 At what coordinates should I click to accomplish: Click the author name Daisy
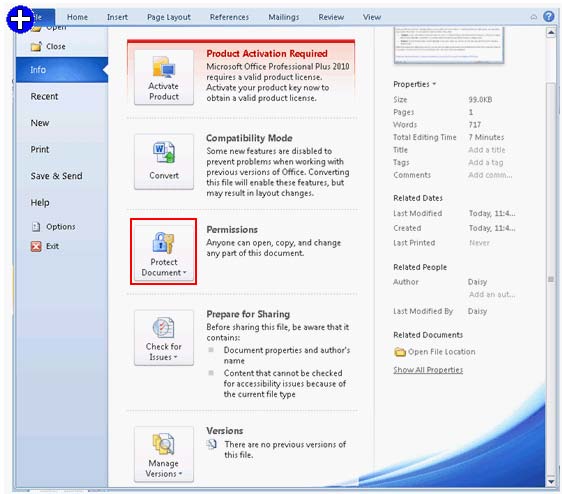pyautogui.click(x=477, y=282)
